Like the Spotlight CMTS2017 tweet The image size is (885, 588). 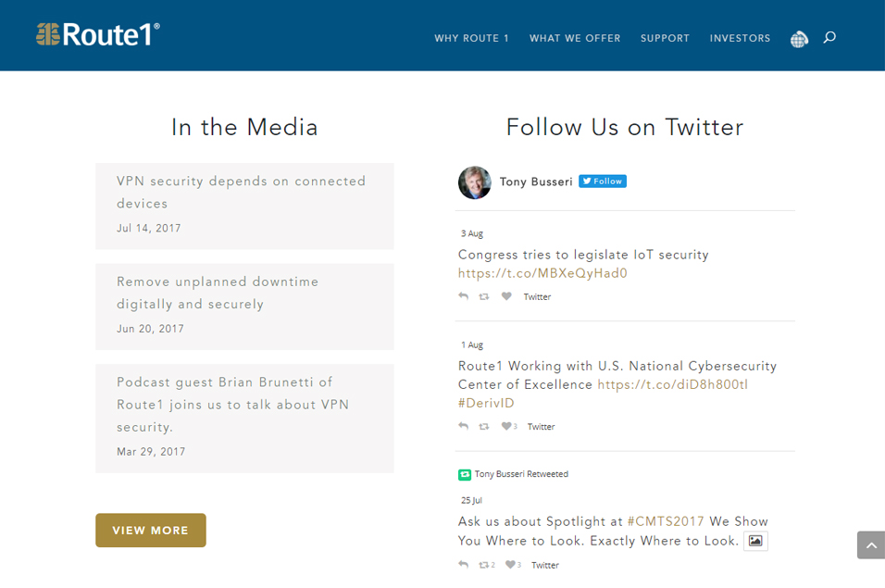click(511, 565)
